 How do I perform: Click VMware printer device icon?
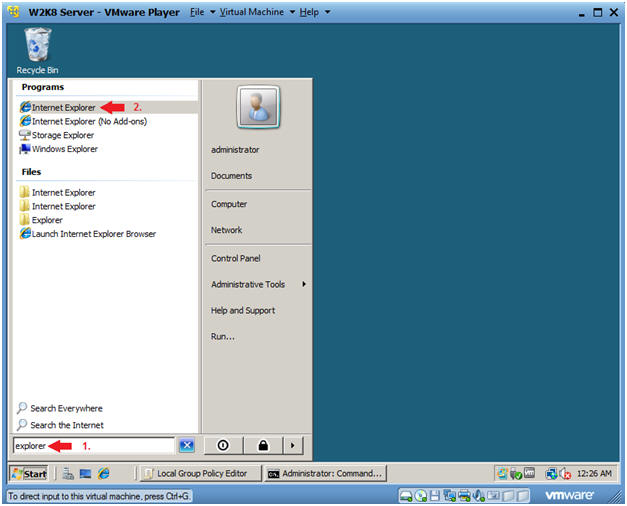pos(464,496)
